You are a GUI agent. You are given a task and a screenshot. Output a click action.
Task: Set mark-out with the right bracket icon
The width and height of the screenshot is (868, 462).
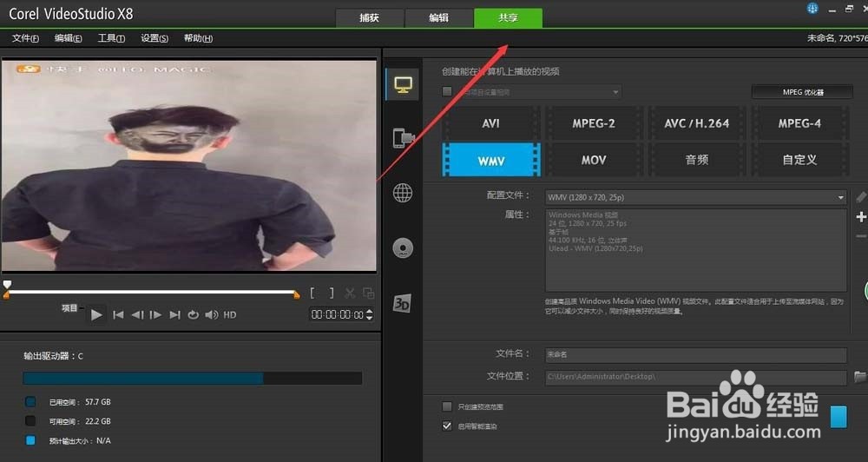coord(332,293)
